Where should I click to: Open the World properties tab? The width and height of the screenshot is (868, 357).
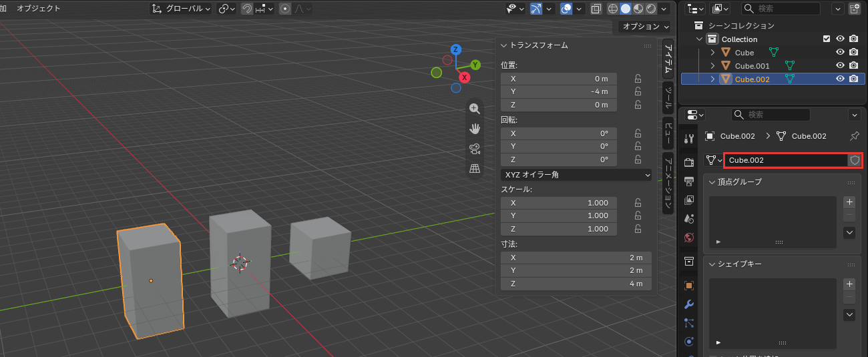(x=689, y=237)
